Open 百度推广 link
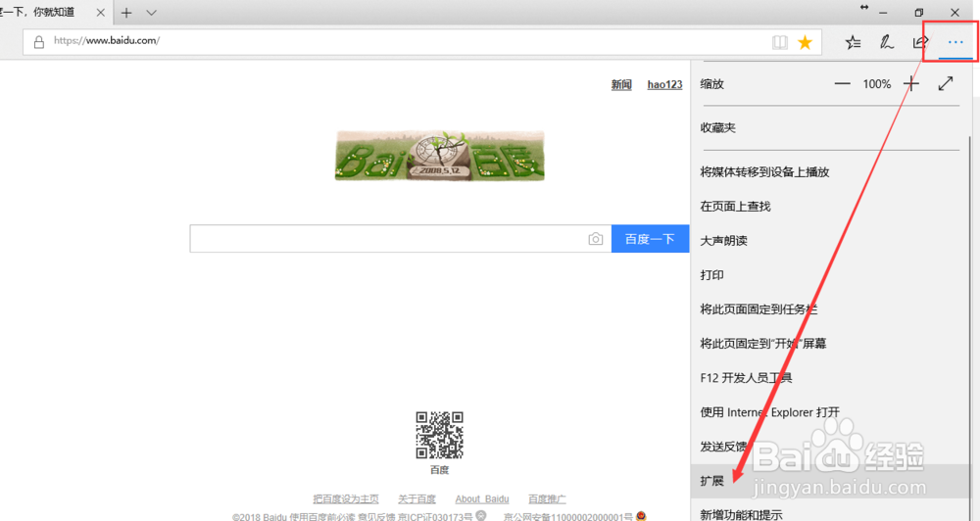The width and height of the screenshot is (980, 521). point(547,499)
